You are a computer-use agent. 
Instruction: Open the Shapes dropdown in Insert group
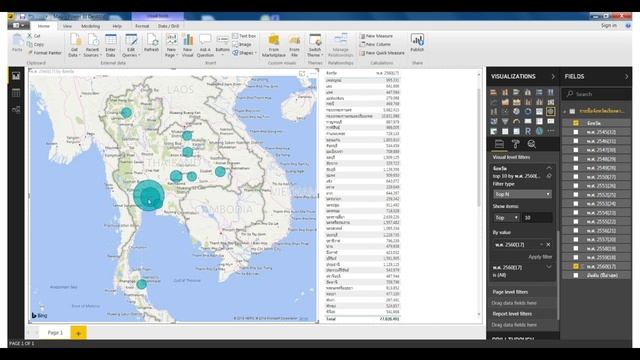[244, 53]
